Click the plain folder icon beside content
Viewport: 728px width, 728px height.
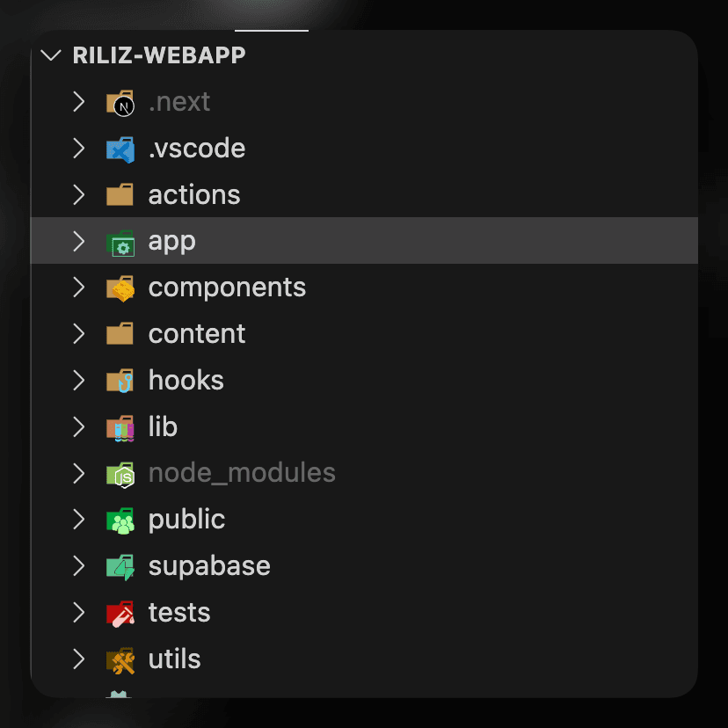pyautogui.click(x=120, y=335)
